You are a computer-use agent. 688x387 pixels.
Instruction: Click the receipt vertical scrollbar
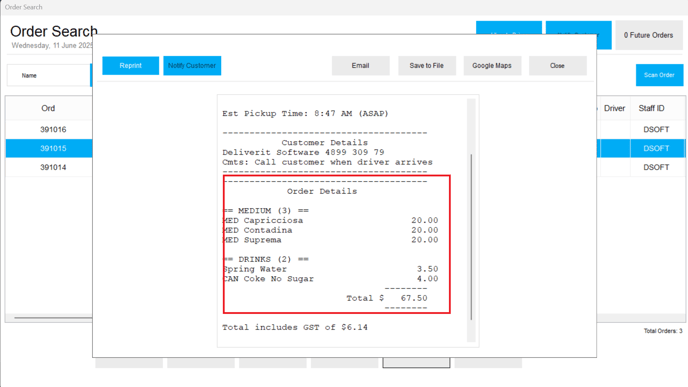point(471,237)
